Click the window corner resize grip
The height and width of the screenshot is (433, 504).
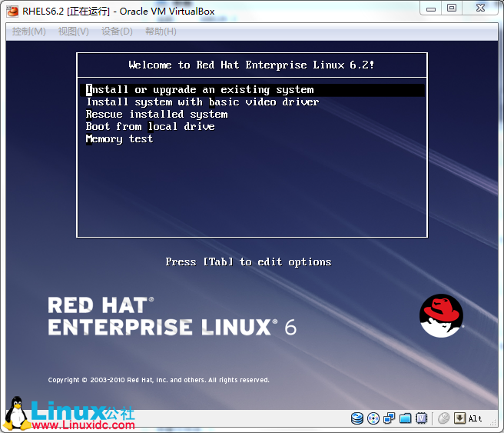[492, 422]
